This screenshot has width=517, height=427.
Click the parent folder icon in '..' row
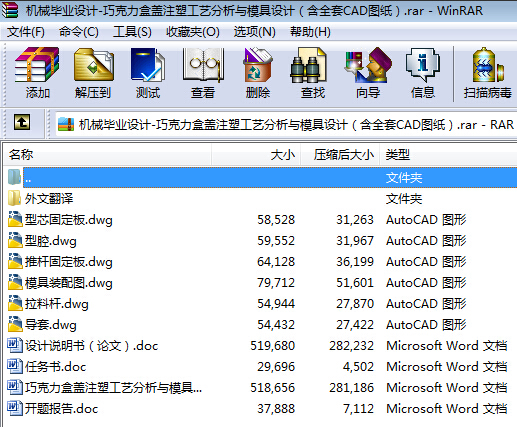click(x=14, y=177)
